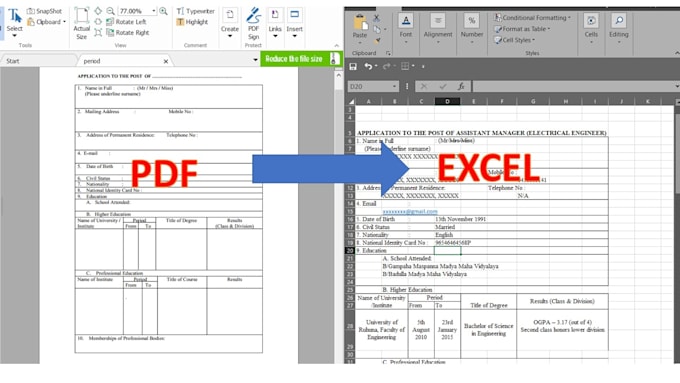The width and height of the screenshot is (680, 383).
Task: Select column D header
Action: click(447, 101)
